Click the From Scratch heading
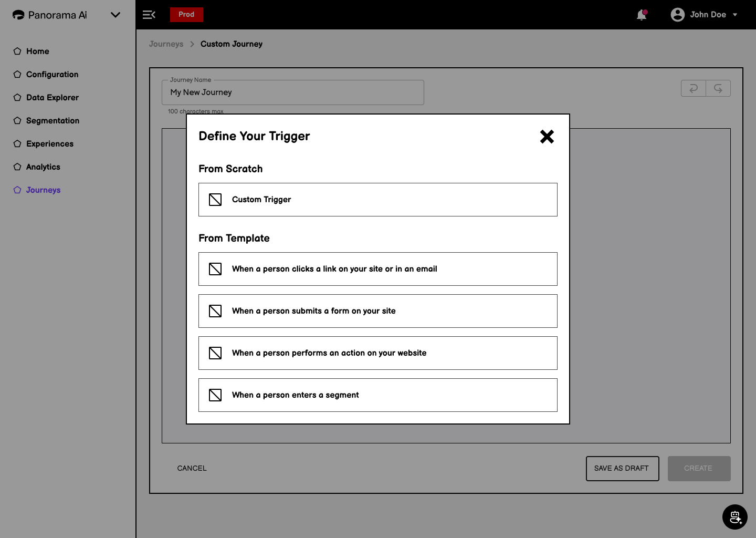The height and width of the screenshot is (538, 756). (230, 169)
